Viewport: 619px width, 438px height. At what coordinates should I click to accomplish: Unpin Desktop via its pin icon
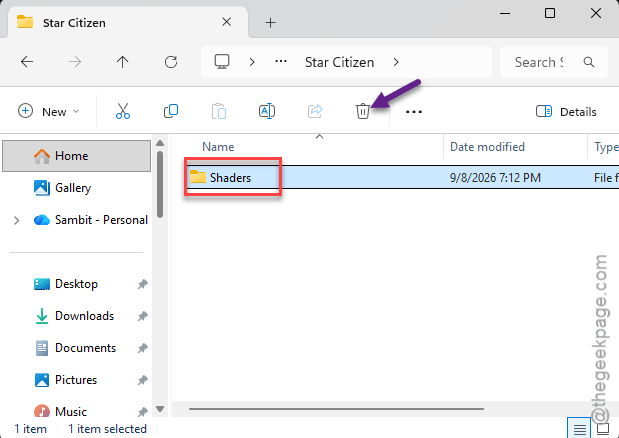tap(143, 284)
